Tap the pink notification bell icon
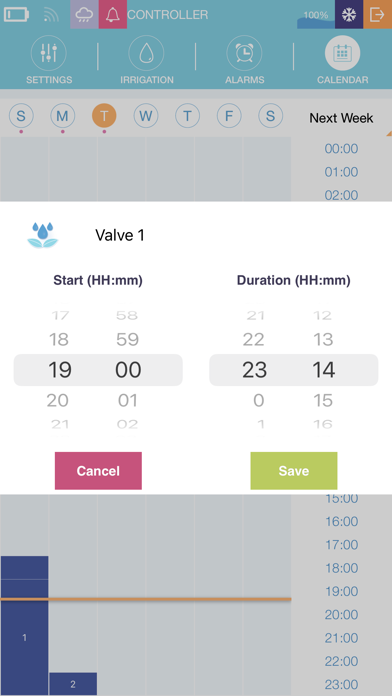 click(x=113, y=14)
